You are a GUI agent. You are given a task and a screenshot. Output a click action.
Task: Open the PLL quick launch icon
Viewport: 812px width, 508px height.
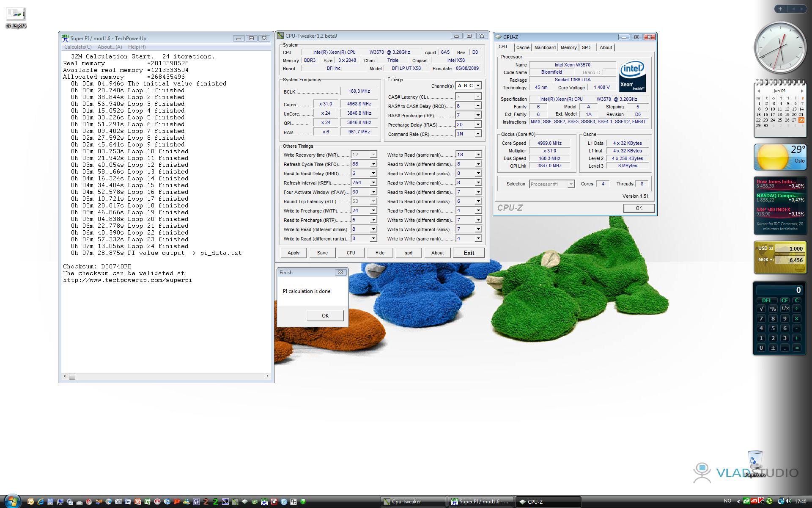(x=225, y=502)
